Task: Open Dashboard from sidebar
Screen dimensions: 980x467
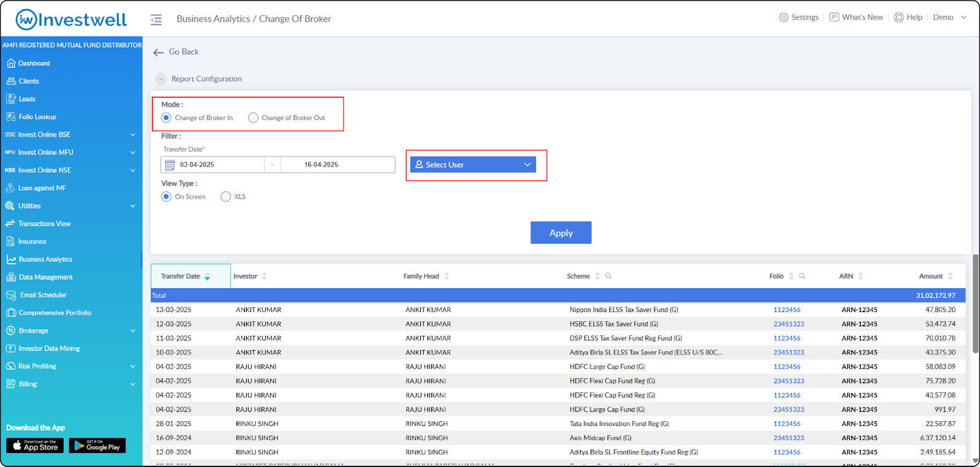Action: point(34,63)
